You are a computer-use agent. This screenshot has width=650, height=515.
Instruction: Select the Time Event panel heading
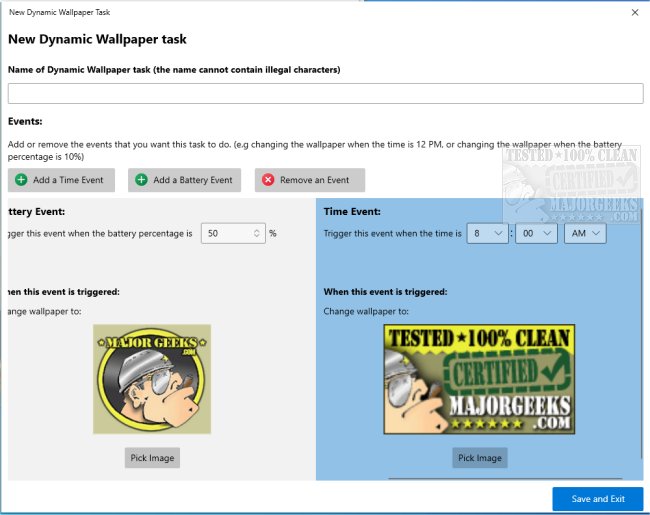(x=352, y=211)
